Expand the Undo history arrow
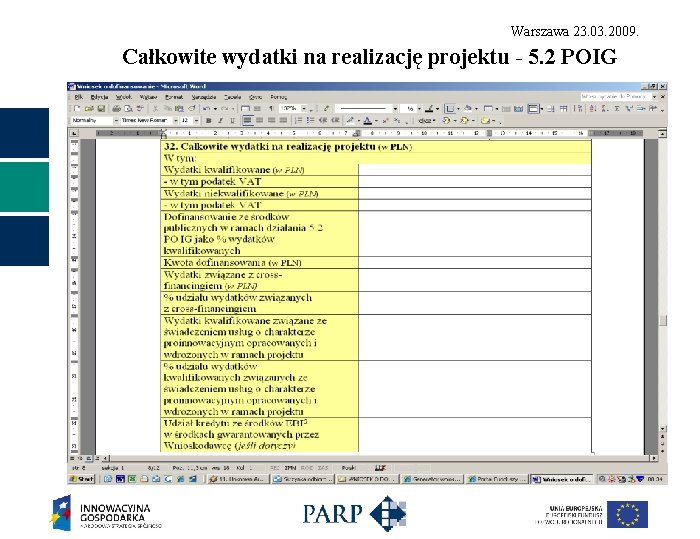 pyautogui.click(x=215, y=108)
